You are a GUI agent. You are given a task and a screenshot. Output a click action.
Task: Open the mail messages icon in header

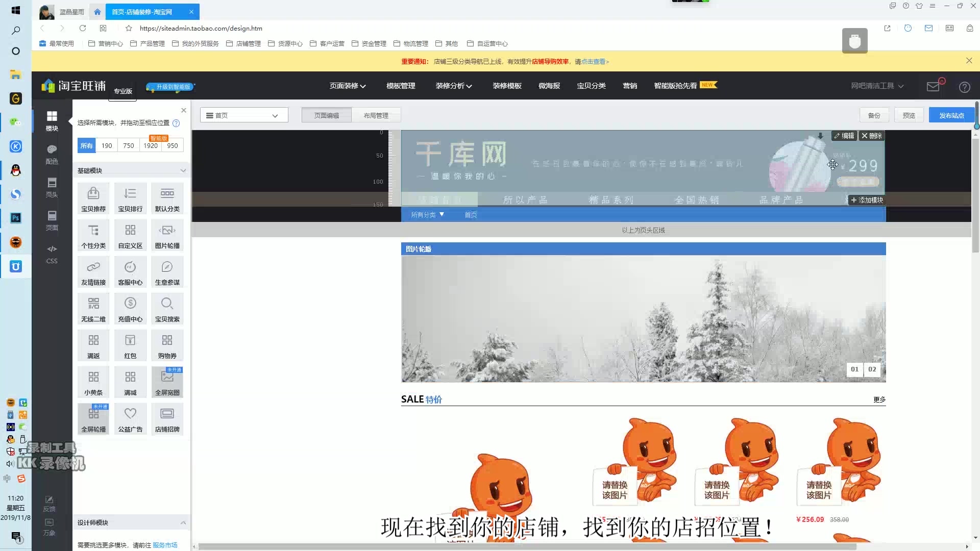point(933,86)
